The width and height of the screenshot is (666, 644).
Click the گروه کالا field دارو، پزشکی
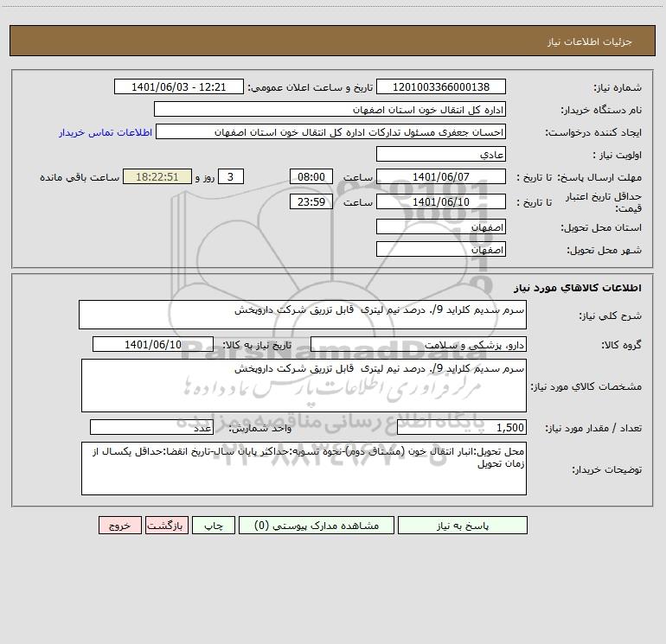[x=419, y=344]
